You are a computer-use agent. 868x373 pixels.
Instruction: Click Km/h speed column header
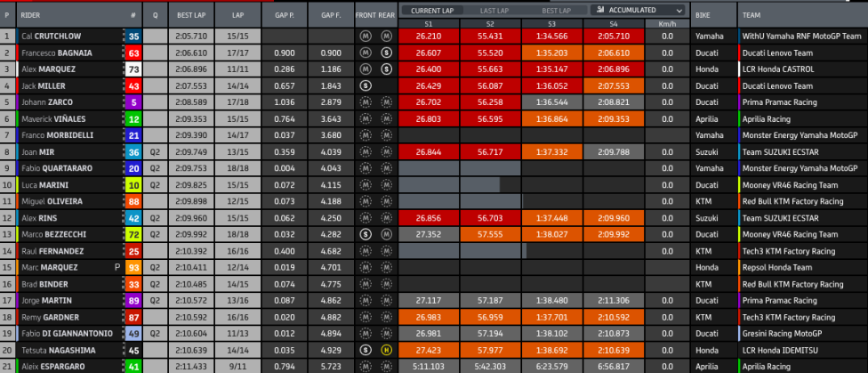click(x=668, y=23)
